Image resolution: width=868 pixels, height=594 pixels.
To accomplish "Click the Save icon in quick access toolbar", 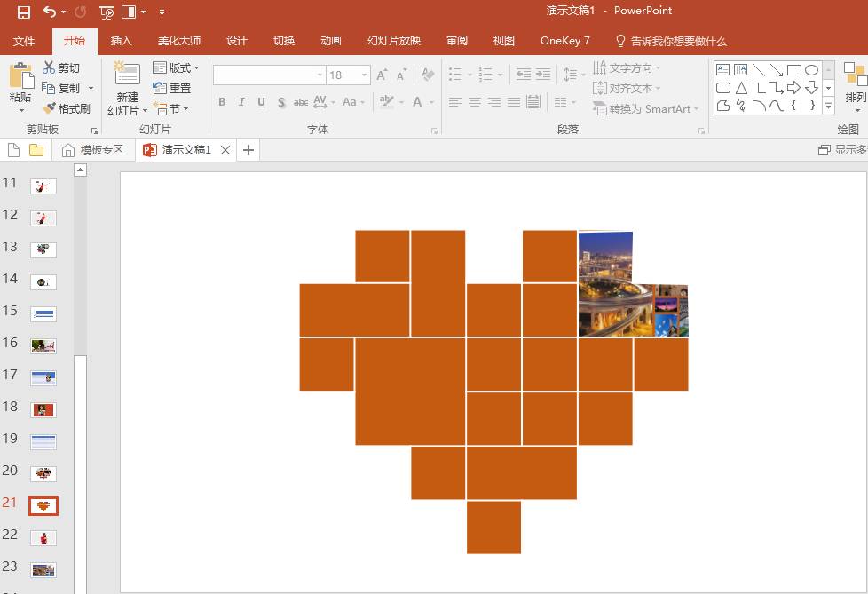I will tap(24, 12).
